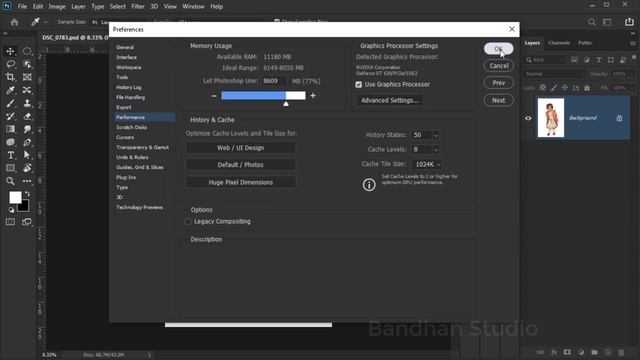This screenshot has height=360, width=640.
Task: Toggle lock all icon in Layers panel
Action: (x=587, y=88)
